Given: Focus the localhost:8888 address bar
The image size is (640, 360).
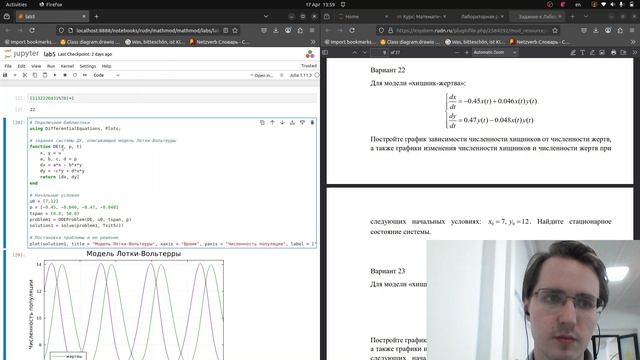Looking at the screenshot, I should 147,30.
